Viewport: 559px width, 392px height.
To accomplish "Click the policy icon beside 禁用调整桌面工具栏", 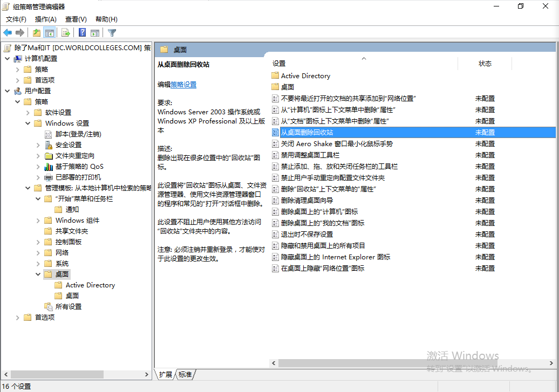I will pos(275,155).
